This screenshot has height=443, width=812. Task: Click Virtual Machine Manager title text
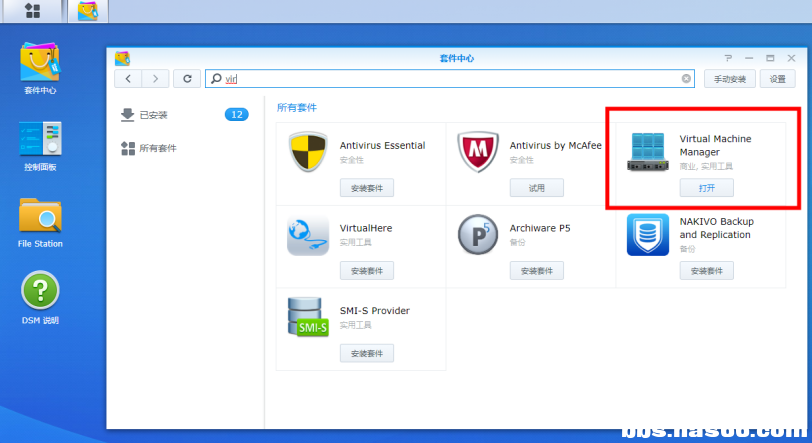[715, 146]
